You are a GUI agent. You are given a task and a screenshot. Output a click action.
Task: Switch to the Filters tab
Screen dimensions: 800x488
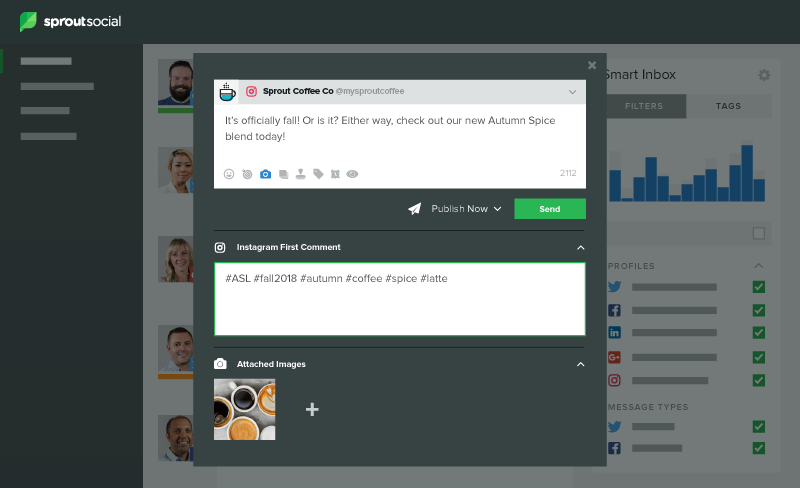pyautogui.click(x=644, y=106)
